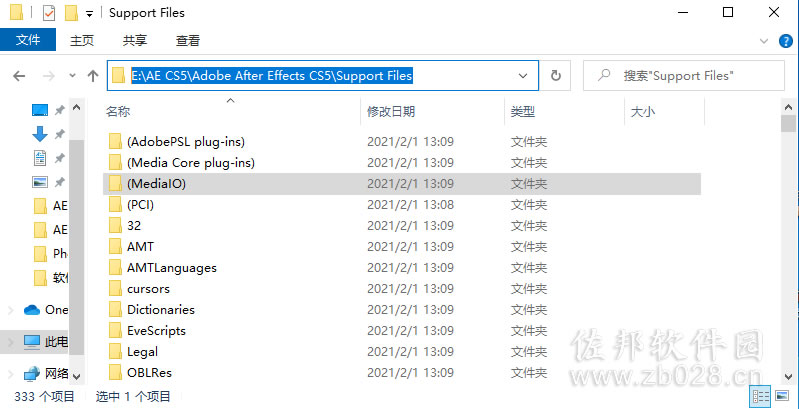
Task: Expand the Network tree node
Action: pyautogui.click(x=11, y=373)
